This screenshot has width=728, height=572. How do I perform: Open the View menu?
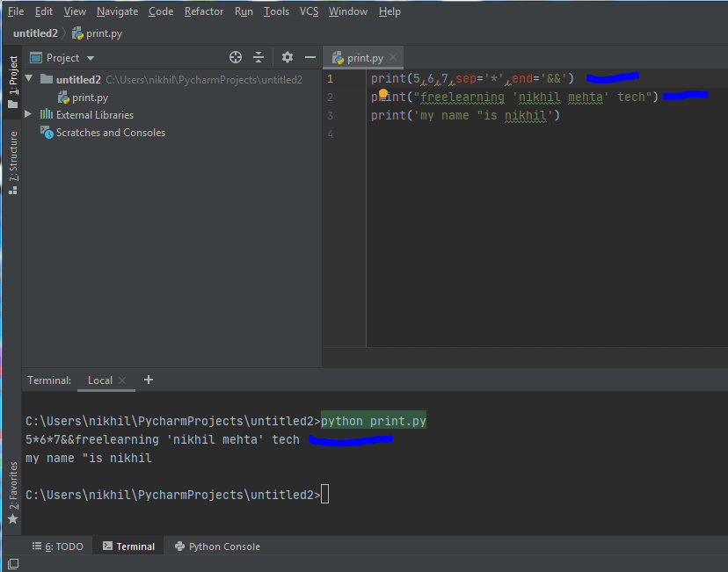pos(75,11)
